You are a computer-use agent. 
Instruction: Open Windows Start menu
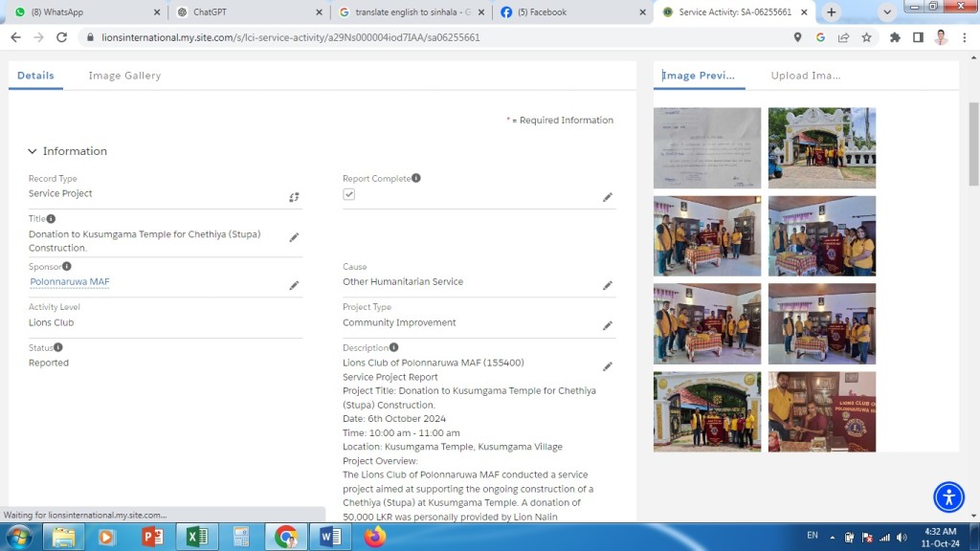pyautogui.click(x=18, y=537)
